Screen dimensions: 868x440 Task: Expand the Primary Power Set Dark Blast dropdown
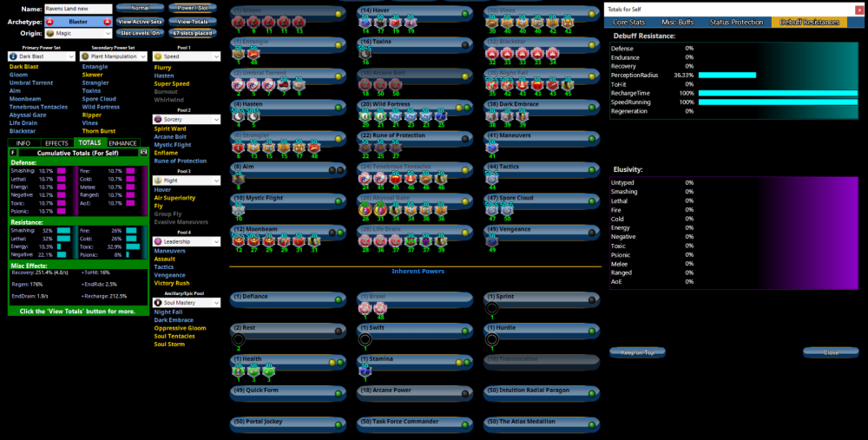(x=41, y=56)
